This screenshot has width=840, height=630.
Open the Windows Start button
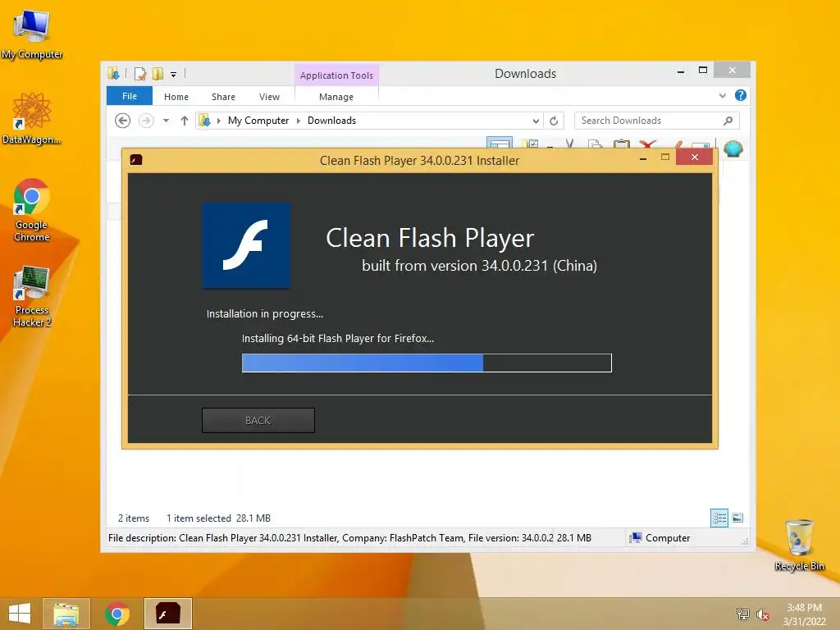coord(20,614)
